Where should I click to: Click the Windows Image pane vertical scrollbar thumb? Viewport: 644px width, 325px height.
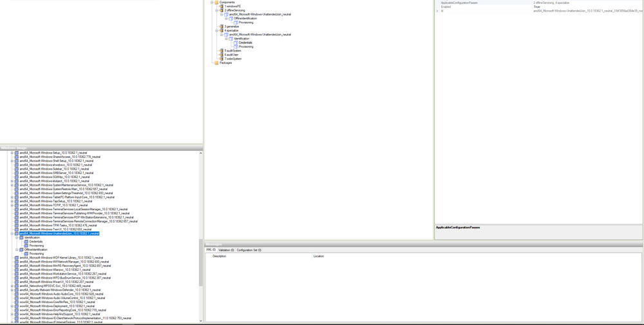(201, 262)
